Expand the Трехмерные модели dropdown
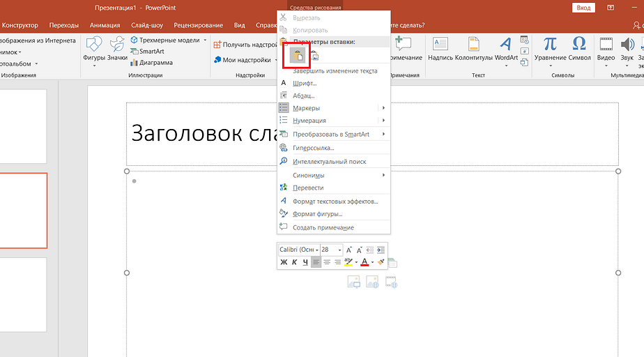The height and width of the screenshot is (357, 644). pyautogui.click(x=205, y=40)
